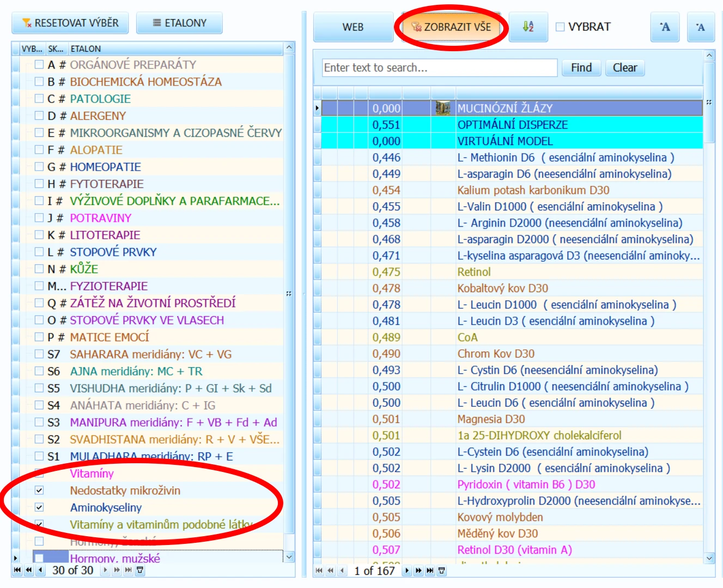The height and width of the screenshot is (588, 723).
Task: Select the Retinol row
Action: coord(512,272)
